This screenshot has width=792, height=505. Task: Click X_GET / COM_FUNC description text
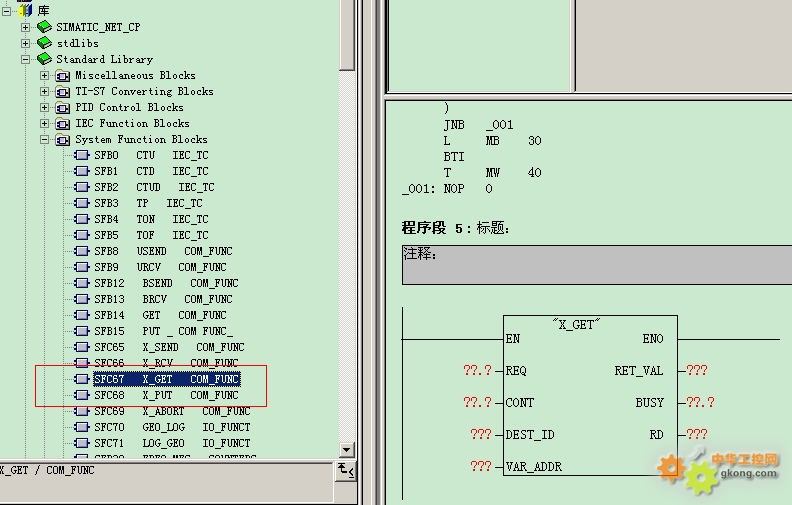(47, 471)
